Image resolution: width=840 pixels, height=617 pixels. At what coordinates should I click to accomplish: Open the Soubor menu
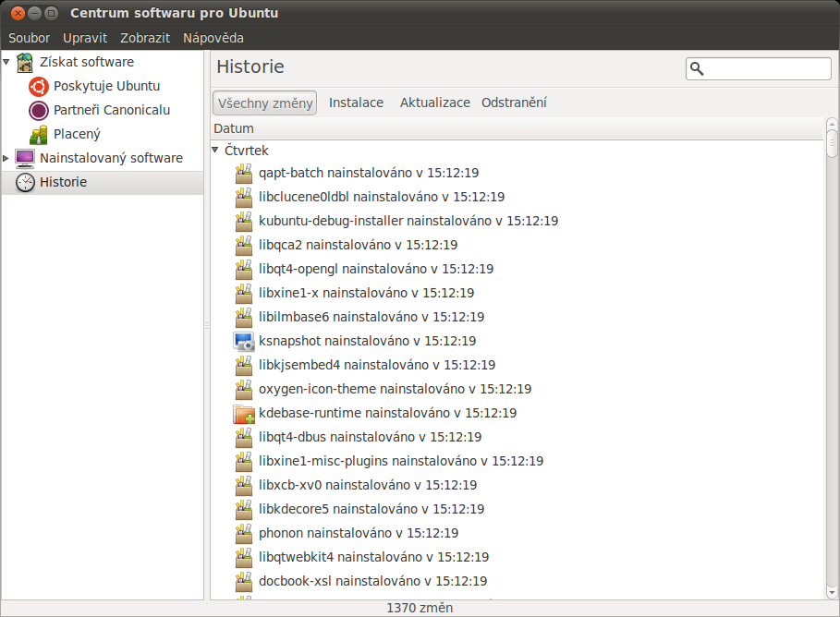point(30,38)
